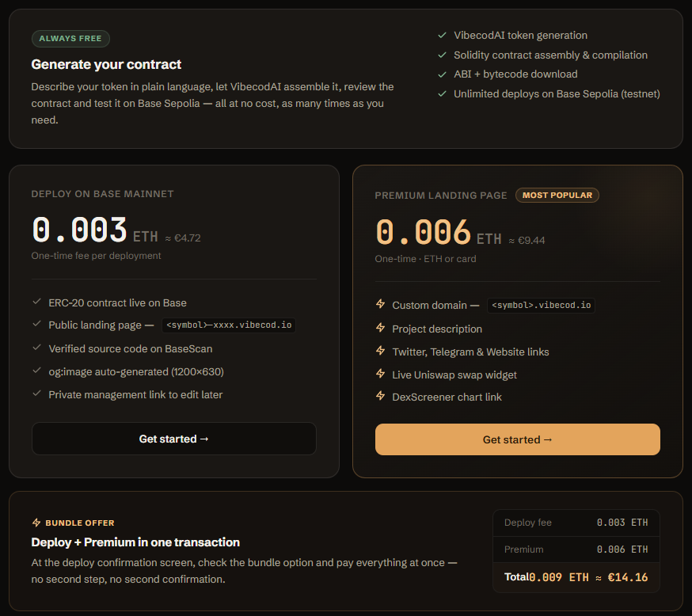The width and height of the screenshot is (692, 616).
Task: Click the checkmark beside Public landing page
Action: tap(36, 324)
